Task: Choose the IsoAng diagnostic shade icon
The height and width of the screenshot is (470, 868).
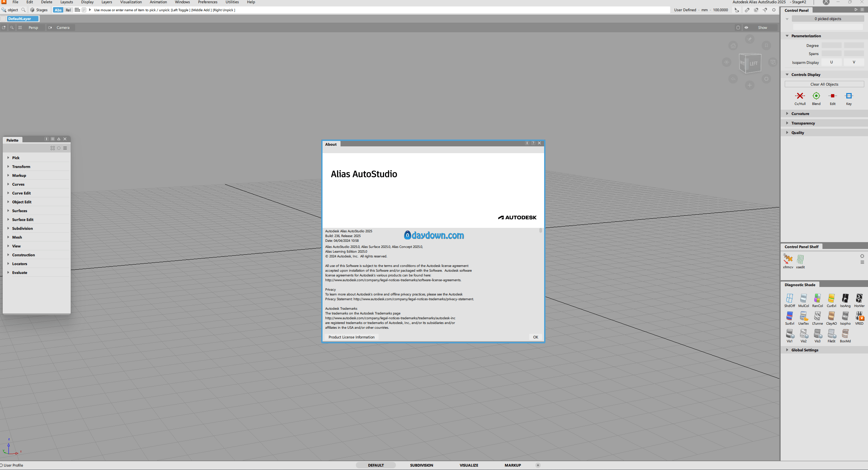Action: point(845,299)
